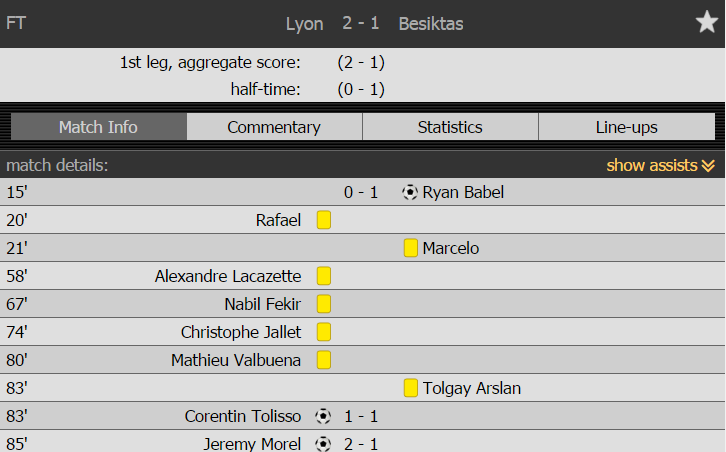Click the 2 - 1 final score

[x=361, y=23]
